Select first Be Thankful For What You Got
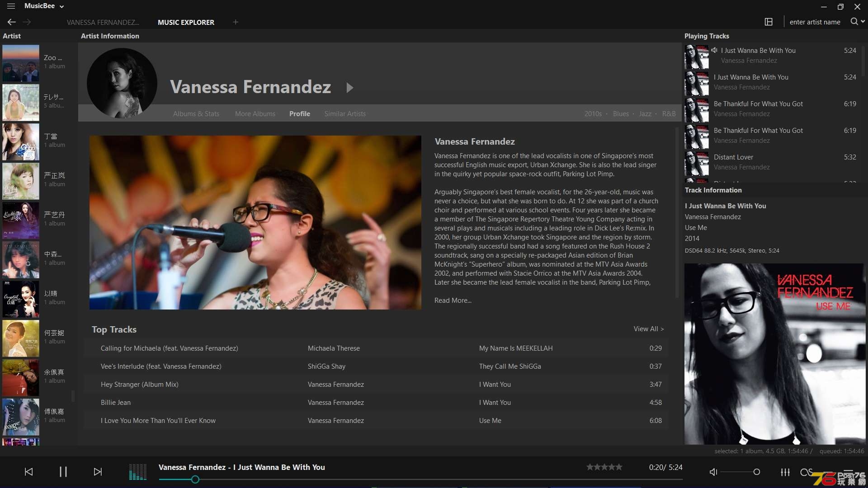This screenshot has height=488, width=868. (x=772, y=109)
